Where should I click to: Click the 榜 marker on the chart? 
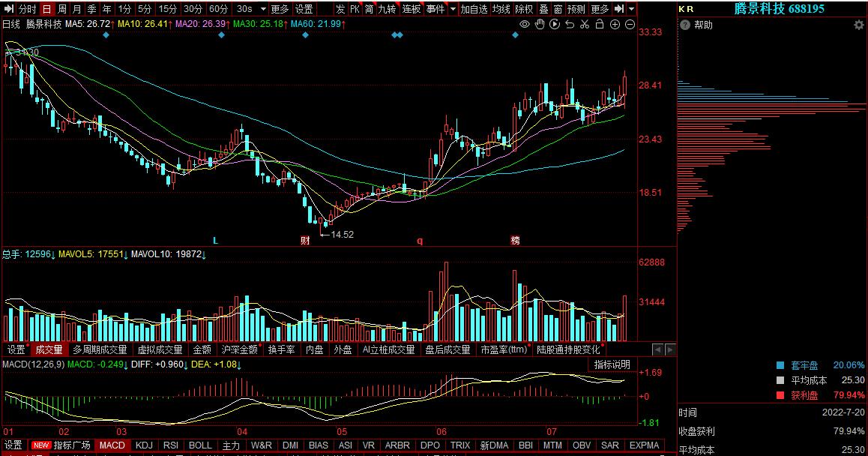click(x=516, y=241)
